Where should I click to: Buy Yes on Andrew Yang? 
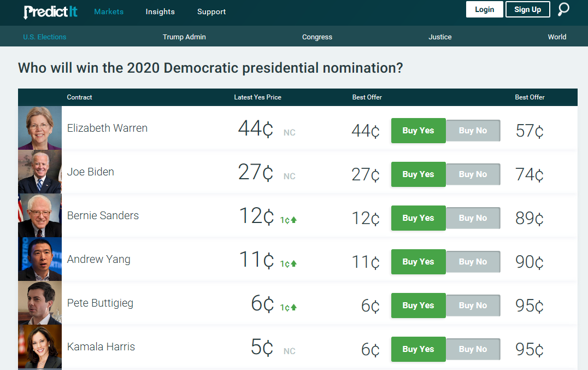tap(418, 262)
